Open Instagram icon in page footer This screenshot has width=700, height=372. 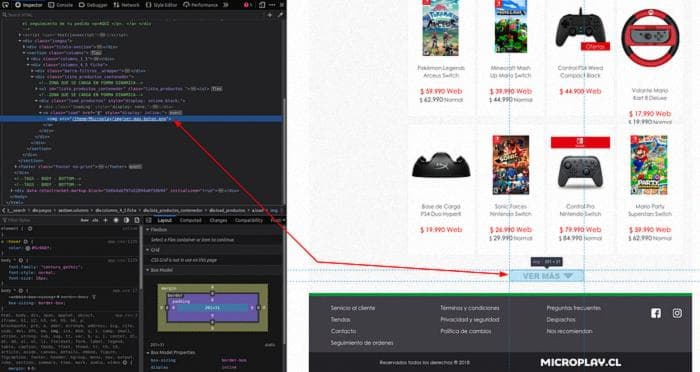point(677,313)
